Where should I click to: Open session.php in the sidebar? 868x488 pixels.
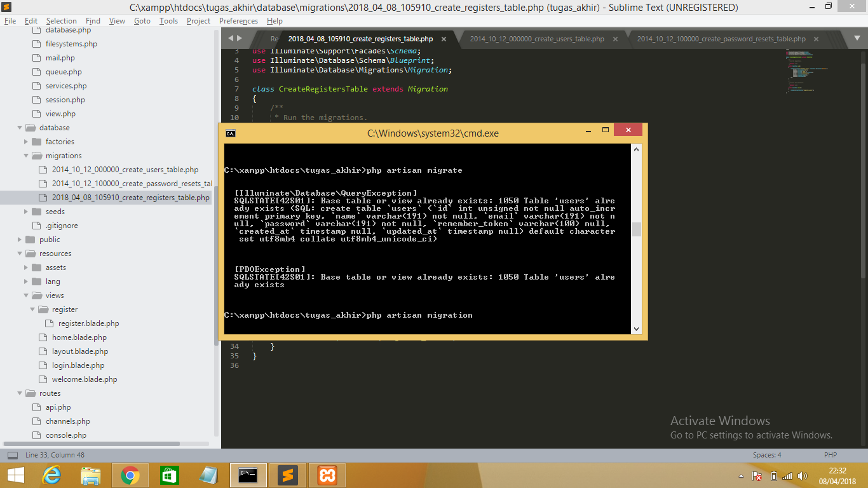pyautogui.click(x=65, y=100)
